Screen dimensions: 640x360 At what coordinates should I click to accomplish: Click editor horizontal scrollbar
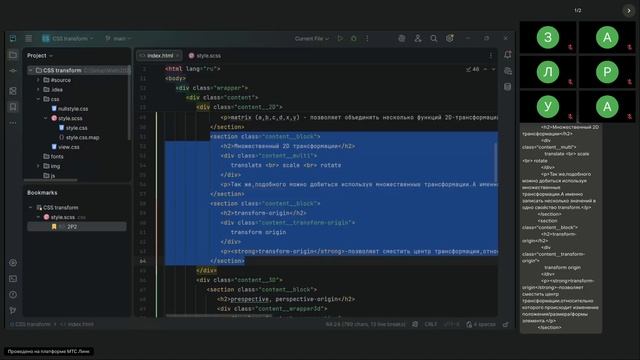pyautogui.click(x=218, y=316)
